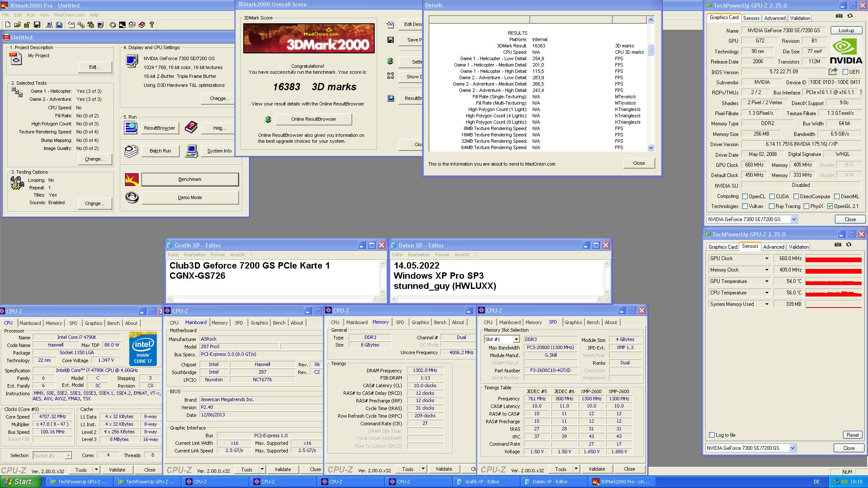Click the ResultBrowser magnifier toolbar icon

click(x=59, y=25)
